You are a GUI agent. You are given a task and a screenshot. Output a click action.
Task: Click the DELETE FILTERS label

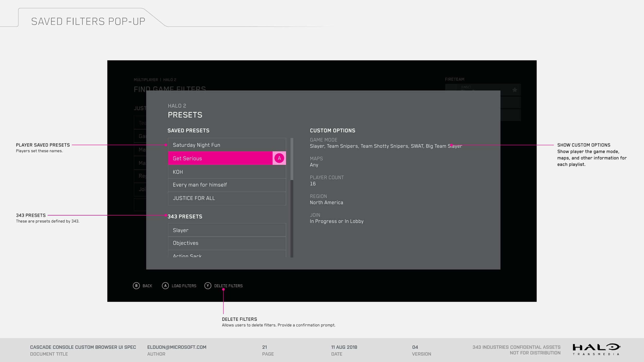click(x=228, y=286)
